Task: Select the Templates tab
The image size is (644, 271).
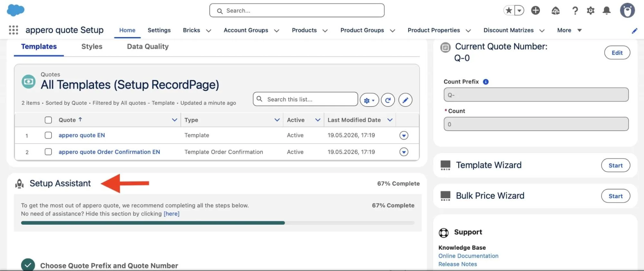Action: pyautogui.click(x=39, y=47)
